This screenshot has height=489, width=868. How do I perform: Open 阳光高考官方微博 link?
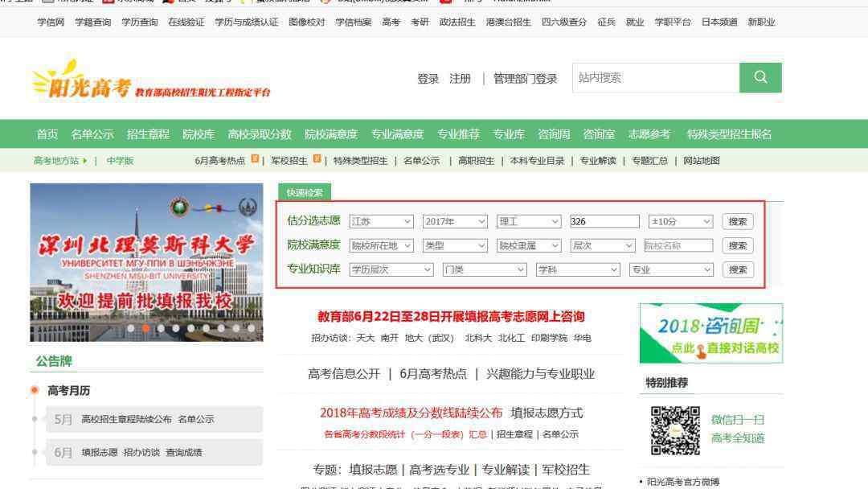[x=683, y=482]
